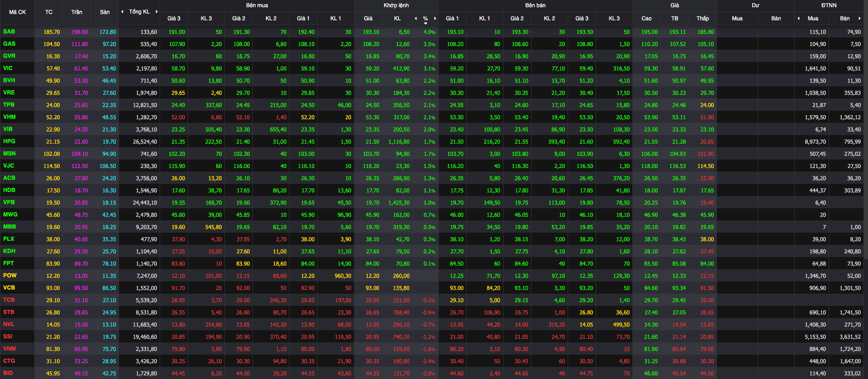This screenshot has height=379, width=868.
Task: Click VPB's matched volume 1,425,30
Action: click(x=399, y=203)
